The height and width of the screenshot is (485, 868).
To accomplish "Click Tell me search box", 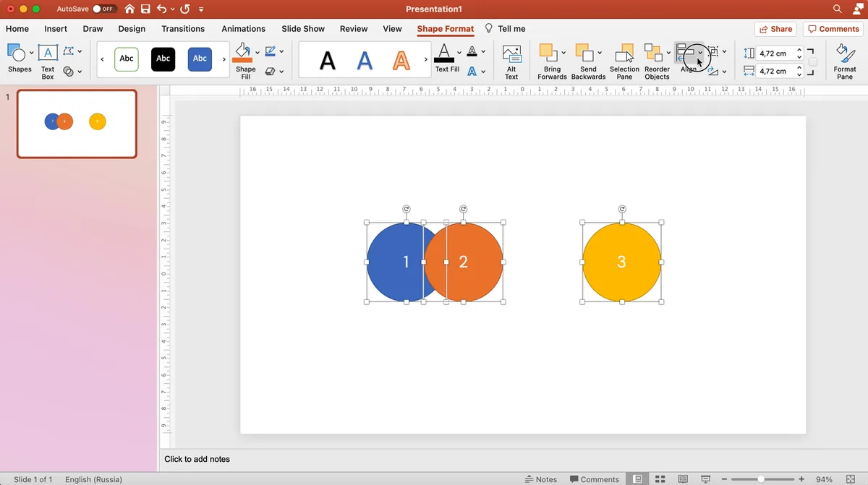I will (505, 29).
